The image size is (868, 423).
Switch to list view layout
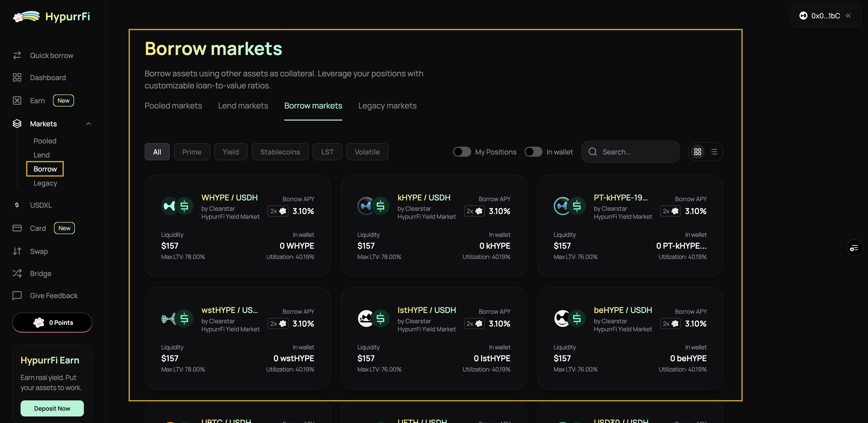pos(714,152)
